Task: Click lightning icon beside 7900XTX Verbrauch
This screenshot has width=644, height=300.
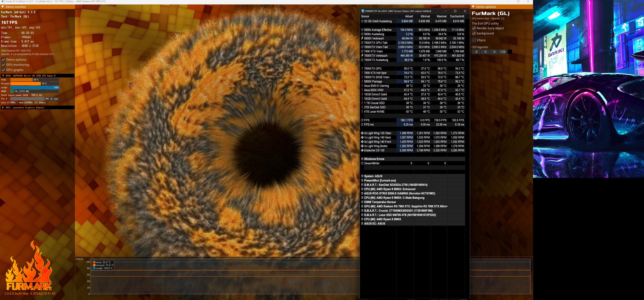Action: [x=362, y=56]
